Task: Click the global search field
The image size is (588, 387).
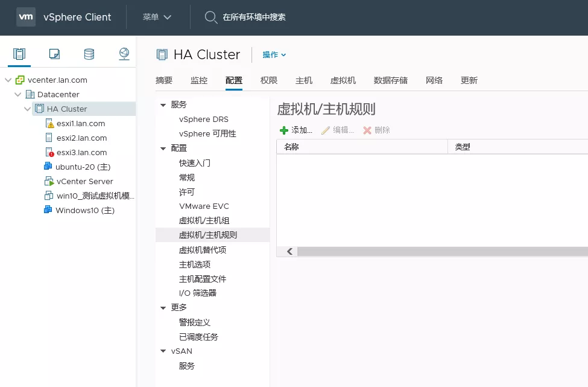Action: click(254, 17)
